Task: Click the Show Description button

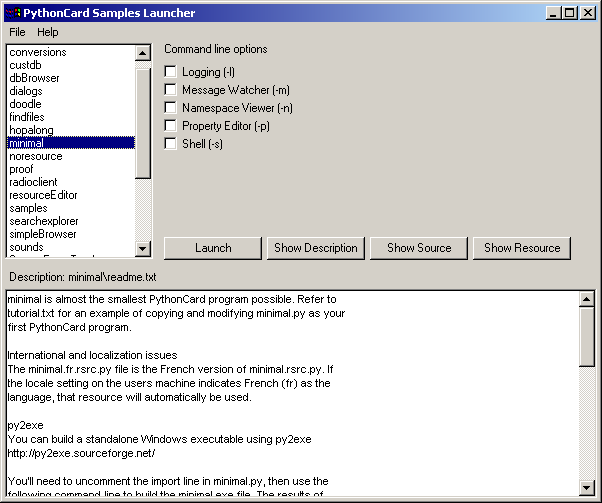Action: pyautogui.click(x=316, y=248)
